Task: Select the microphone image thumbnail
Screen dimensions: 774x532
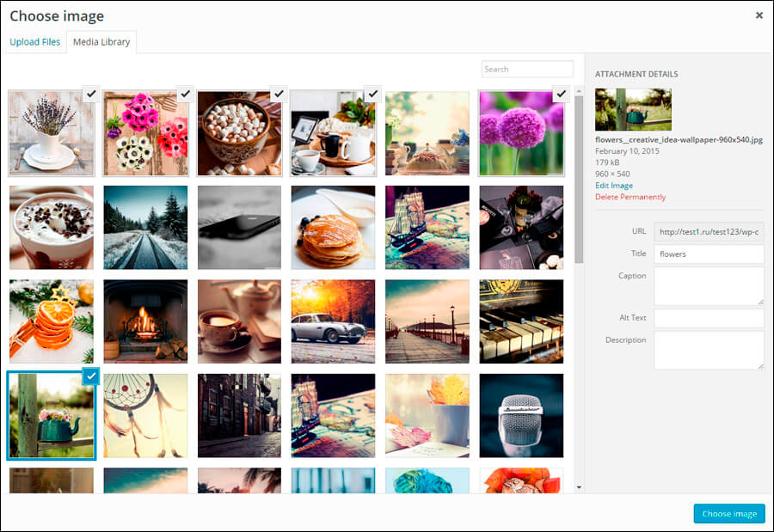Action: click(521, 414)
